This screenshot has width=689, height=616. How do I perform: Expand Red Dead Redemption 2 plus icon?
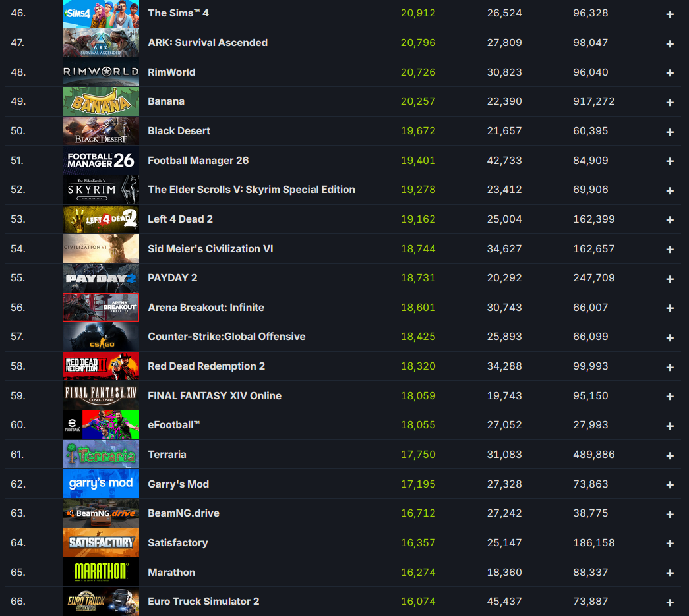pyautogui.click(x=670, y=367)
